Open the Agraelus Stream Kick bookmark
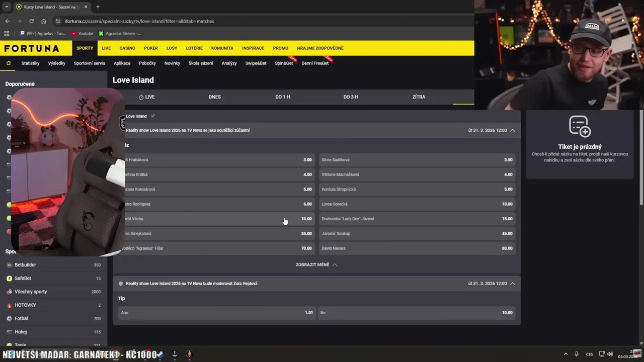This screenshot has height=362, width=644. pyautogui.click(x=120, y=34)
